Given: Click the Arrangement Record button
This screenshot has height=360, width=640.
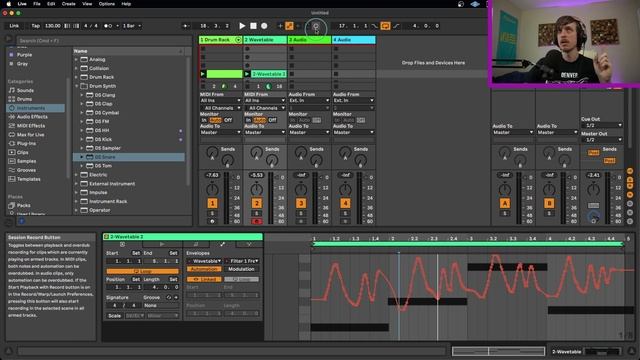Looking at the screenshot, I should point(264,26).
